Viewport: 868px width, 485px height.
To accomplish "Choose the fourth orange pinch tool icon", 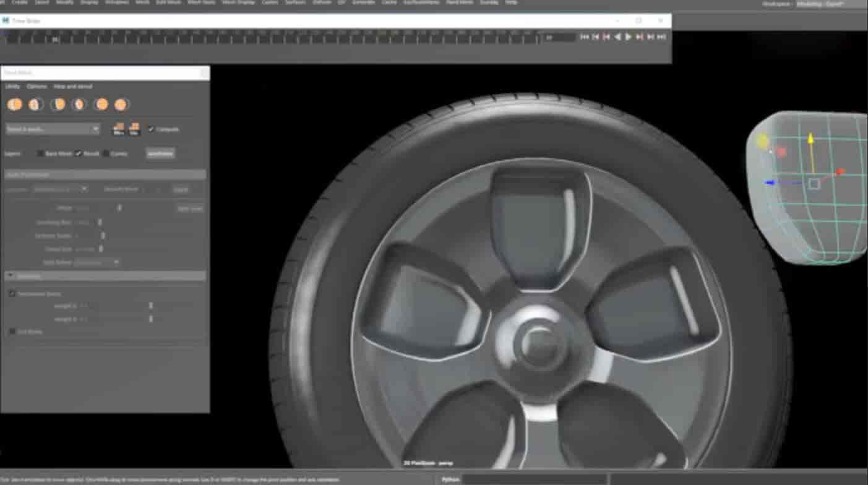I will pyautogui.click(x=78, y=104).
